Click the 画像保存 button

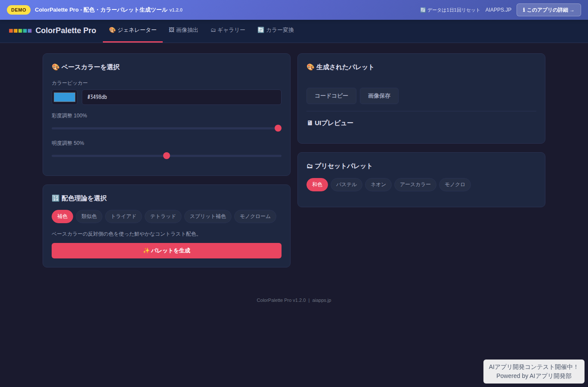(379, 96)
